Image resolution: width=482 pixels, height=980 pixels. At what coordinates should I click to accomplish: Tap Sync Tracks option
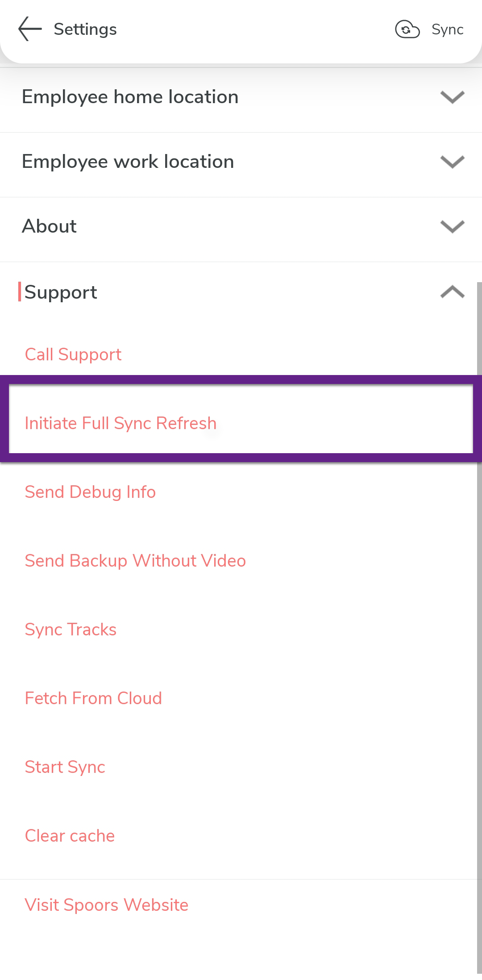click(x=71, y=630)
